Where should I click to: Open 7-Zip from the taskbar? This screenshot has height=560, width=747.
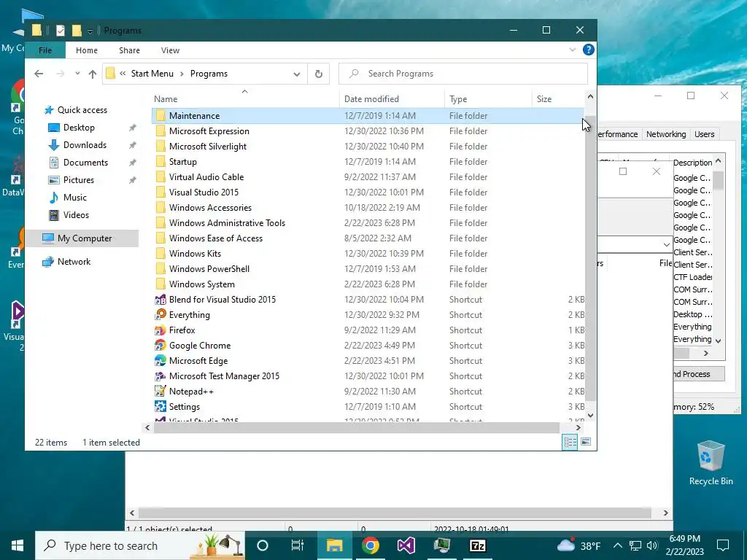pyautogui.click(x=477, y=545)
